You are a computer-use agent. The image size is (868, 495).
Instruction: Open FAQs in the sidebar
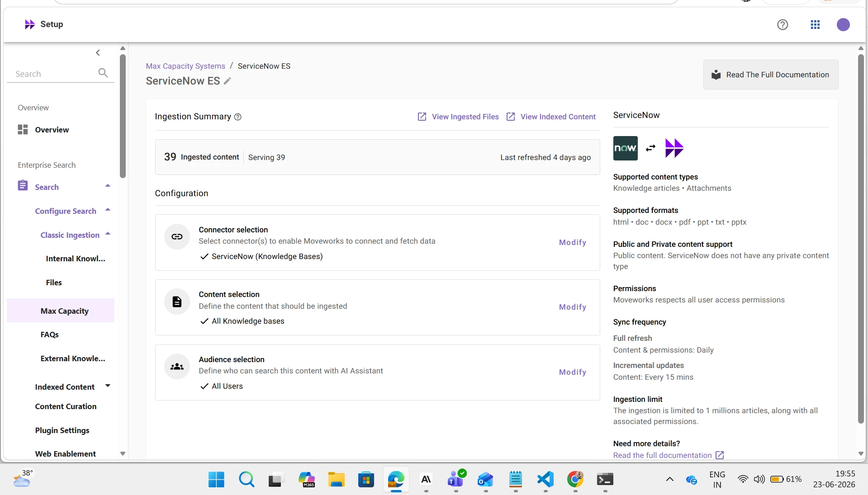point(50,335)
